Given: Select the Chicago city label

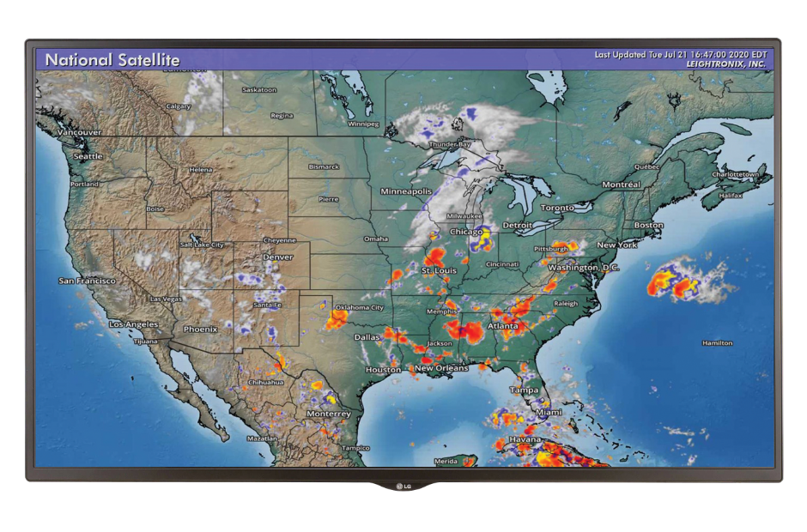Looking at the screenshot, I should tap(465, 232).
